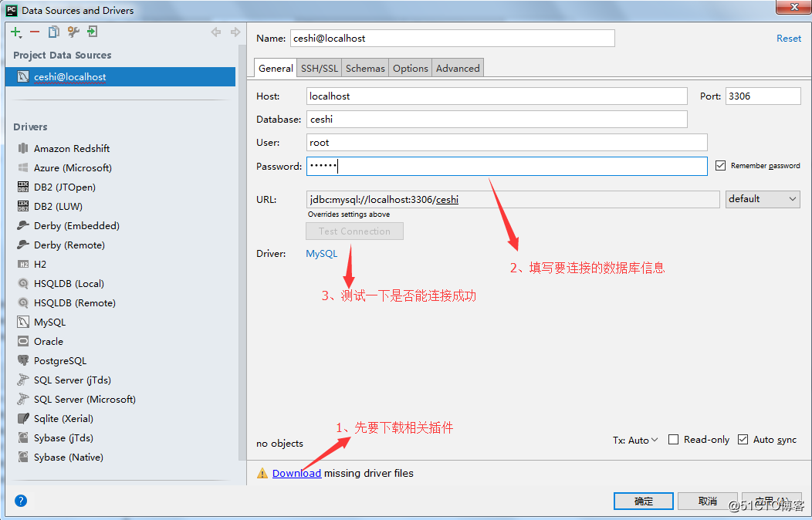812x520 pixels.
Task: Click the green plus add data source icon
Action: pos(16,32)
